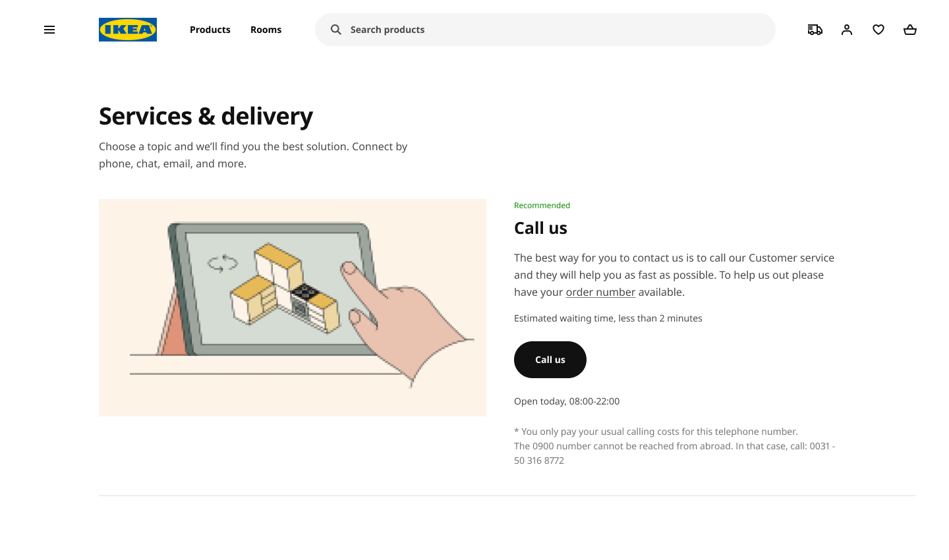This screenshot has height=560, width=949.
Task: Click the Open today opening hours text
Action: (567, 401)
